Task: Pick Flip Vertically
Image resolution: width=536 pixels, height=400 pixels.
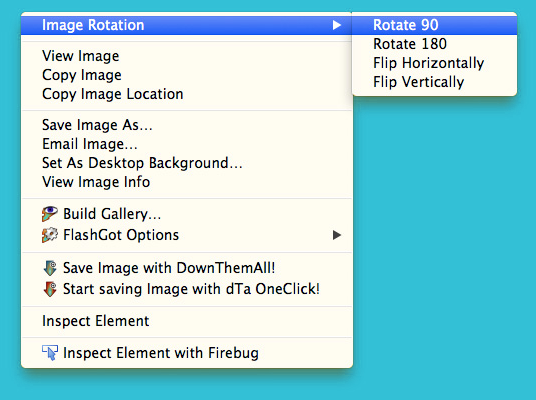Action: (434, 82)
